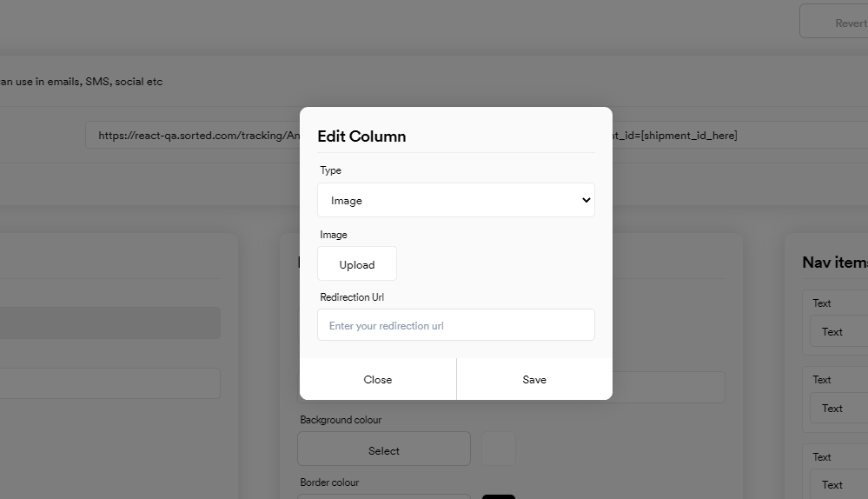
Task: Click the second Nav items Text field
Action: pyautogui.click(x=838, y=408)
